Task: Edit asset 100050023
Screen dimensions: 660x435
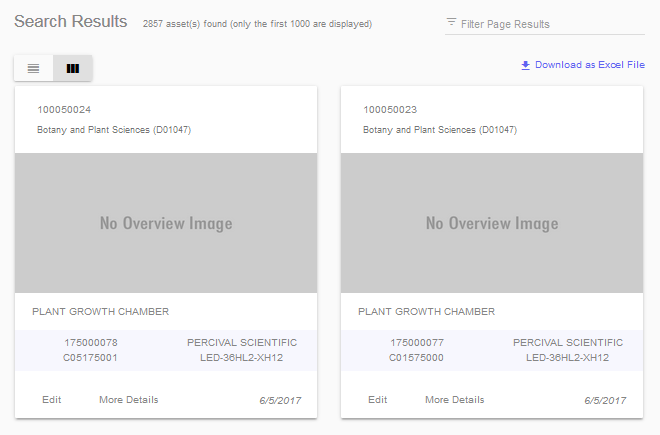Action: (x=377, y=400)
